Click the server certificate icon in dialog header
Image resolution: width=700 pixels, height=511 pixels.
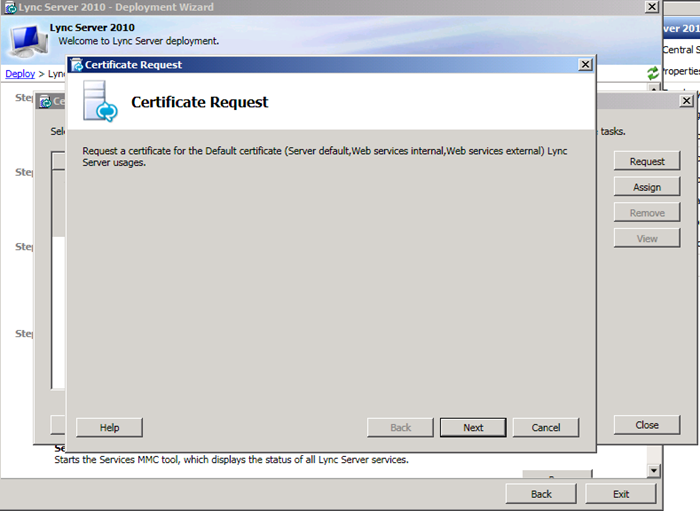click(x=100, y=101)
